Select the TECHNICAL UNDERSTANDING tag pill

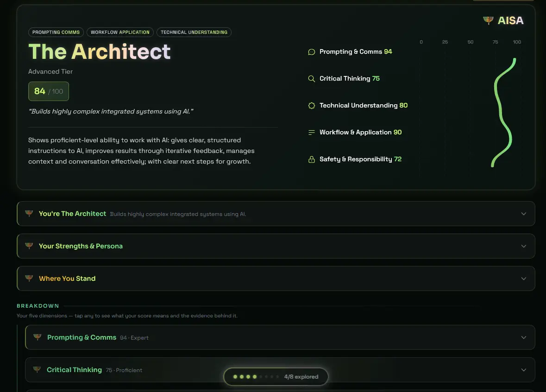point(194,32)
